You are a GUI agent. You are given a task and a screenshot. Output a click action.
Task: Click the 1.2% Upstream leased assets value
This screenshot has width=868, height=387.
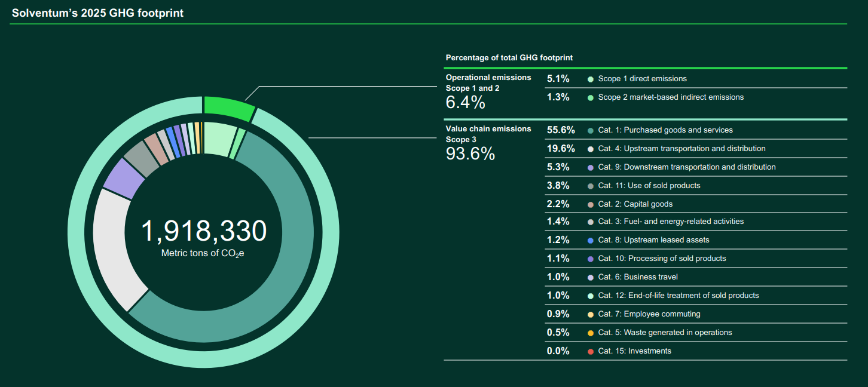point(558,240)
